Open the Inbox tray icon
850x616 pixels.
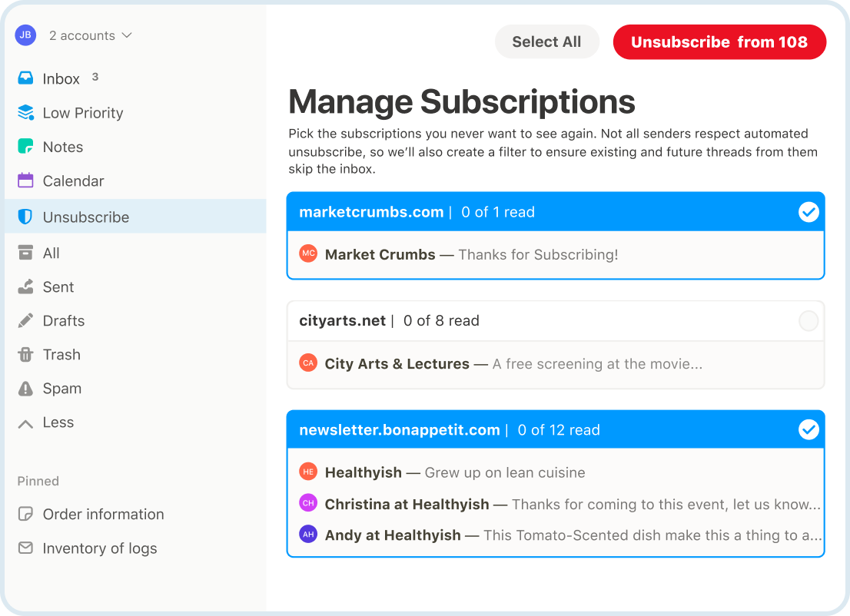coord(25,78)
